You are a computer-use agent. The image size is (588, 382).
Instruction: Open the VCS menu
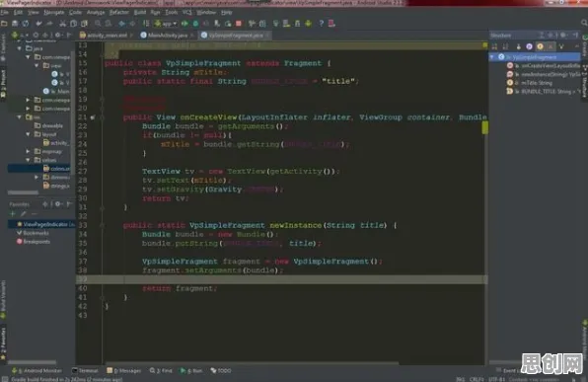(186, 13)
